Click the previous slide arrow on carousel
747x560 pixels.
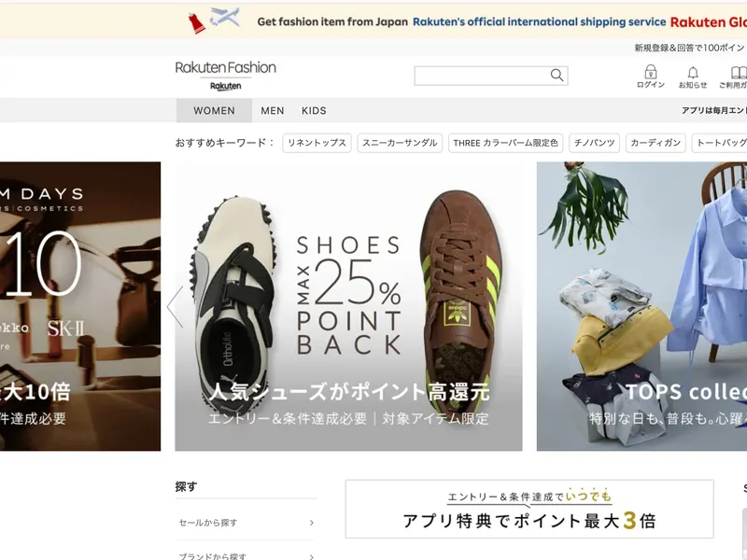pyautogui.click(x=176, y=307)
